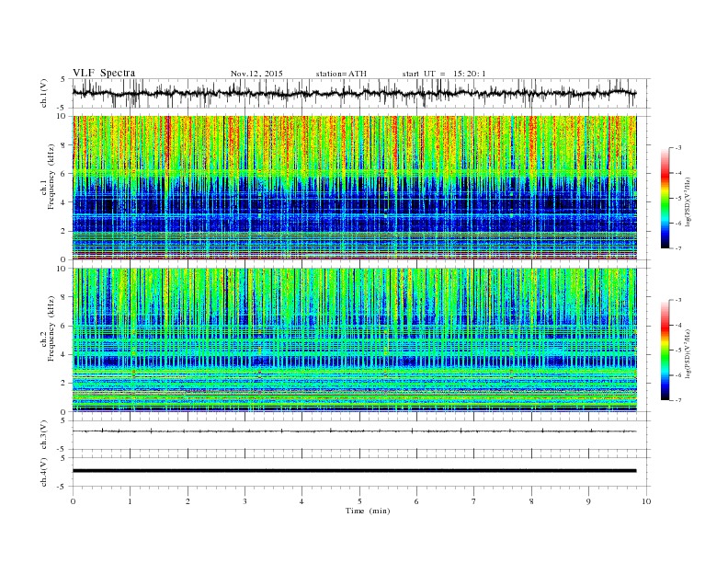Click the upper PSD color scale bar
The image size is (728, 563).
point(665,198)
